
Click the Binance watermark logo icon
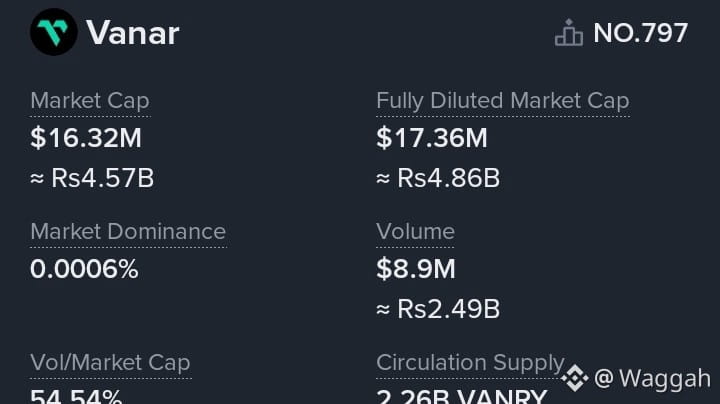coord(574,378)
